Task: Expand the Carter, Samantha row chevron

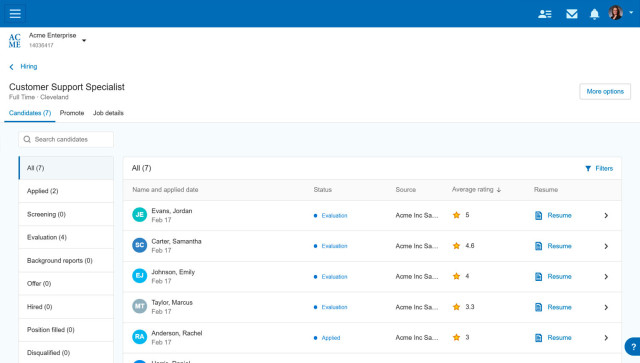Action: click(606, 246)
